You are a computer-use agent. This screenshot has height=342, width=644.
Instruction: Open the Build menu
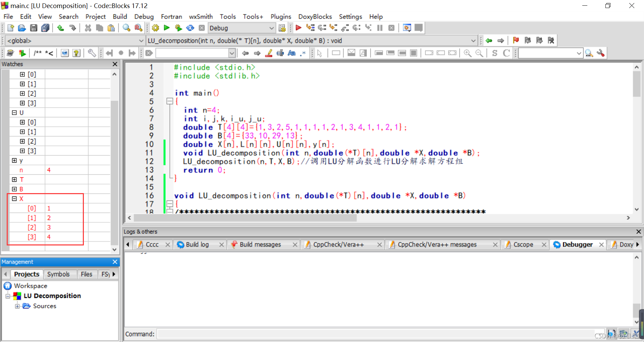point(120,16)
